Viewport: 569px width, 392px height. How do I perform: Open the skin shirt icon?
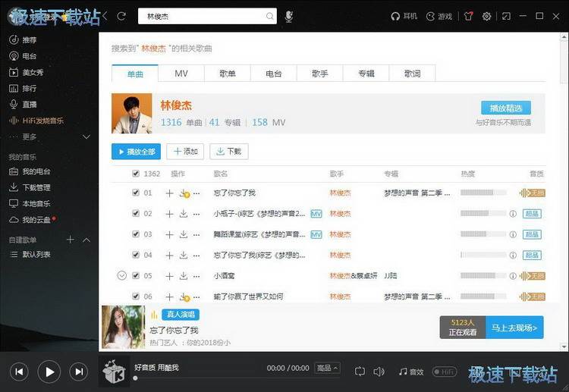[468, 16]
